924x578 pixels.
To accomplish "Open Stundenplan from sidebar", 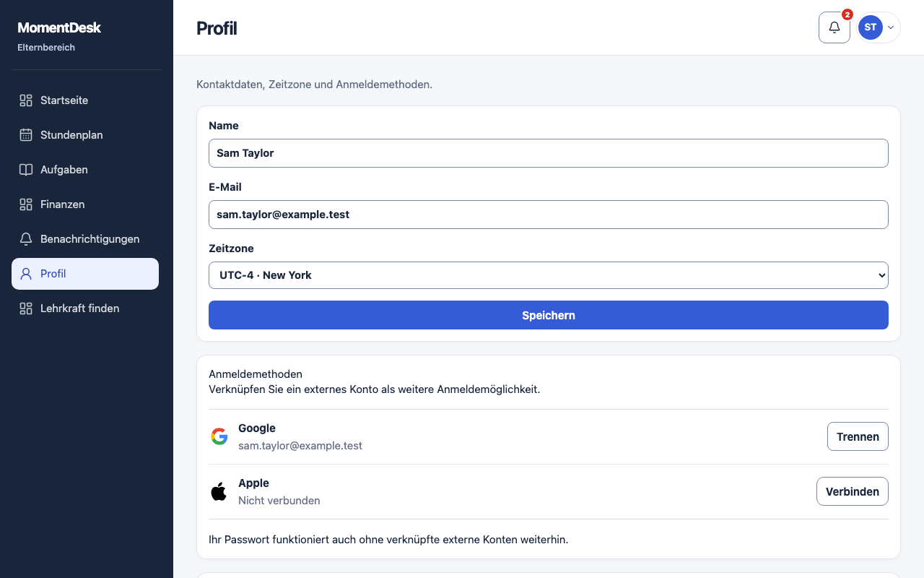I will click(85, 135).
